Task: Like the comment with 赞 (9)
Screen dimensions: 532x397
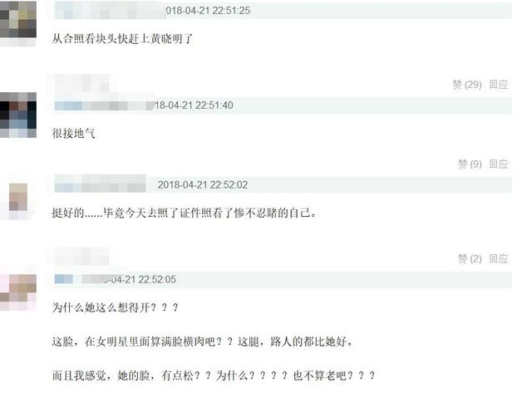Action: coord(470,164)
